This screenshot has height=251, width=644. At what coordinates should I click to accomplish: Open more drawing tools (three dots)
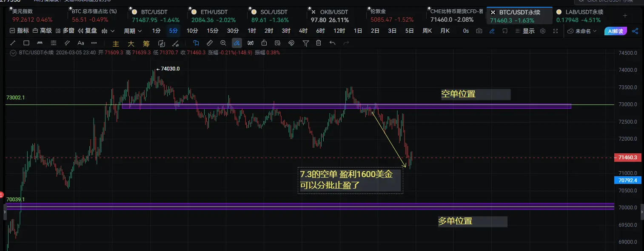tap(94, 43)
